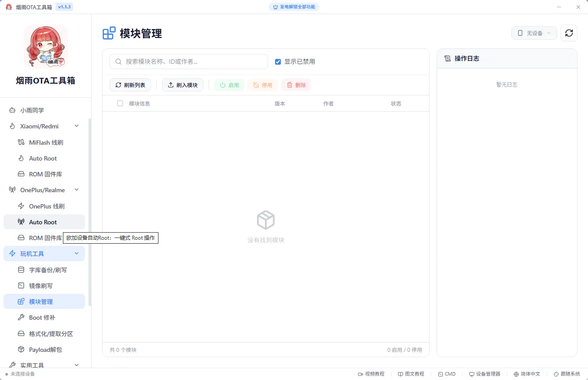Screen dimensions: 588x380
Task: Collapse the Xiaomi/Redmi section chevron
Action: coord(77,126)
